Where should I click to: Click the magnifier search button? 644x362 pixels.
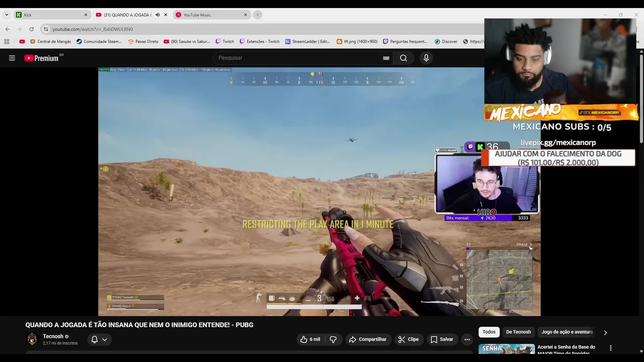[404, 58]
